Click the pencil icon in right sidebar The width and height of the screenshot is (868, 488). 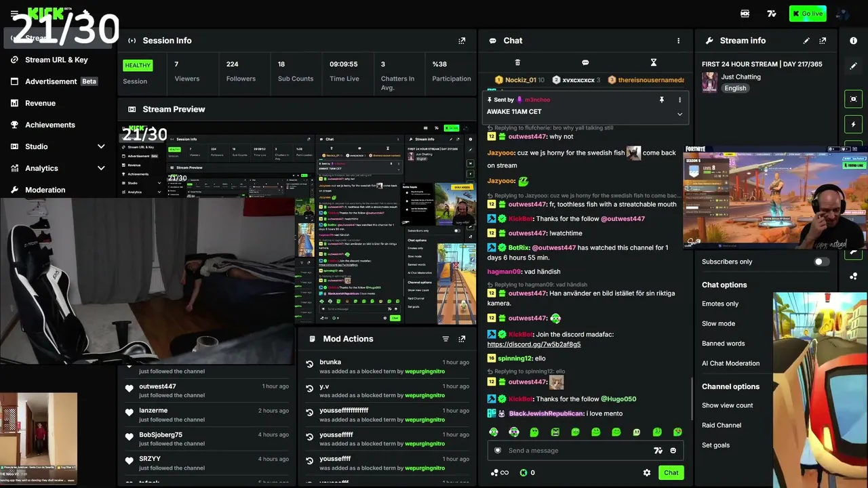pos(853,66)
